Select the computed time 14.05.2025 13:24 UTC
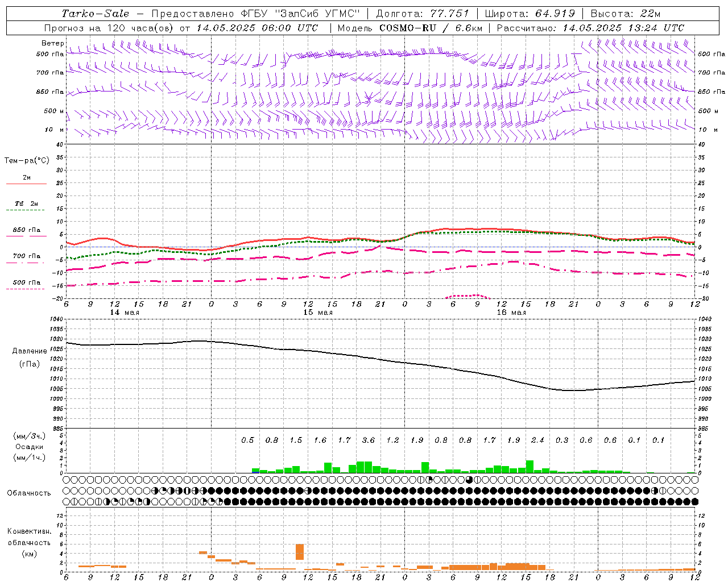 coord(623,28)
